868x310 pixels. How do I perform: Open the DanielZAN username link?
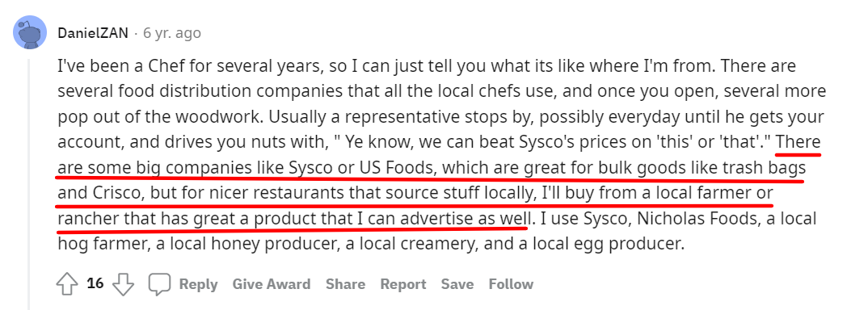click(x=92, y=33)
